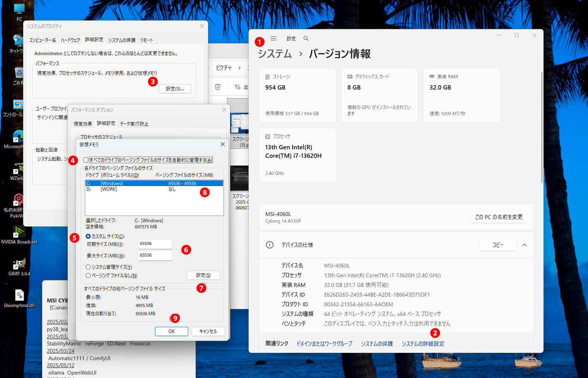This screenshot has height=378, width=588.
Task: Open the PC desktop icon
Action: 19,11
